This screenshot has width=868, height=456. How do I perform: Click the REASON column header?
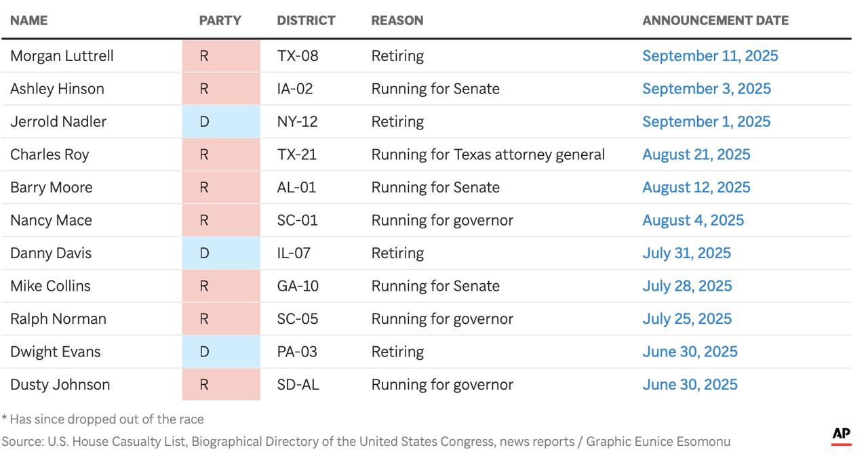click(x=397, y=20)
